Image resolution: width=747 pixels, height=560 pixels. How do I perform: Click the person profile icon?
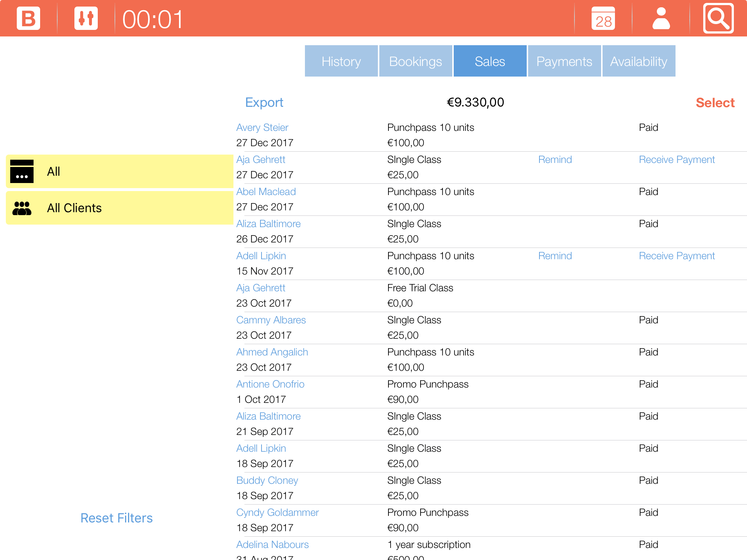click(661, 18)
